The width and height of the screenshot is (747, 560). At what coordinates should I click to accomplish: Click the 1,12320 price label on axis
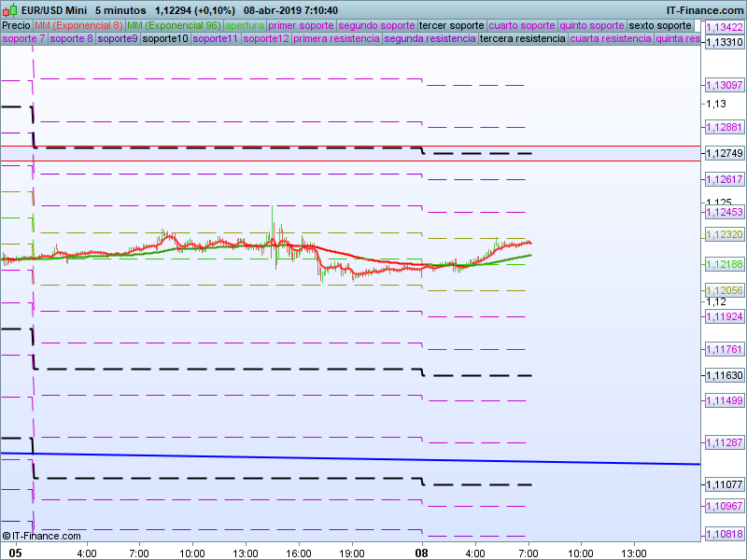pyautogui.click(x=724, y=235)
